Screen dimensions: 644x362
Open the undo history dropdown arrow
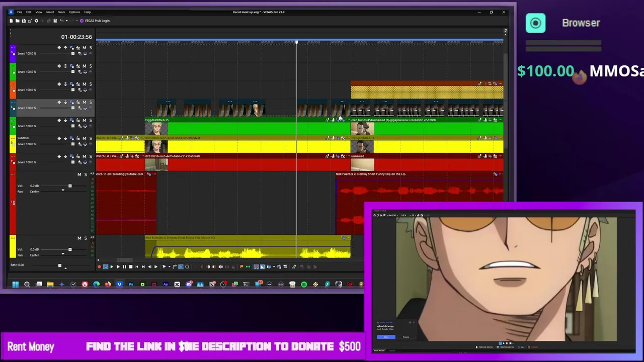(x=67, y=21)
